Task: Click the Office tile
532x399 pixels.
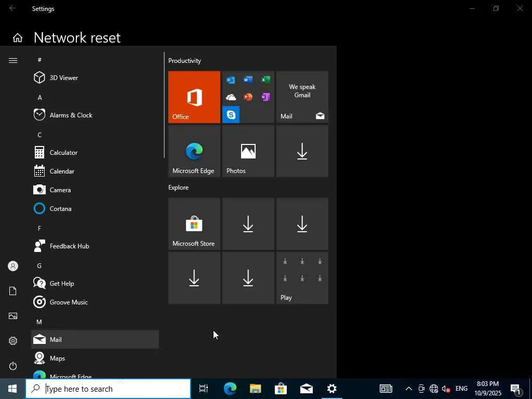Action: click(x=194, y=97)
